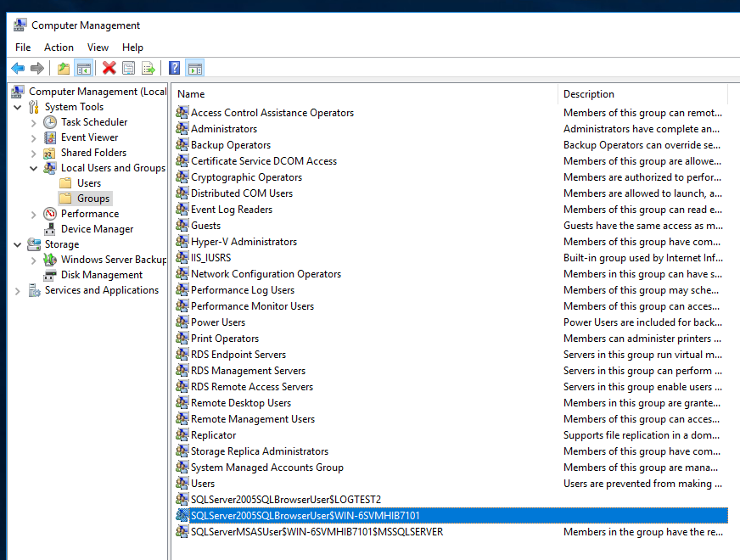Select the Remote Desktop Users group
The image size is (740, 560).
(241, 403)
